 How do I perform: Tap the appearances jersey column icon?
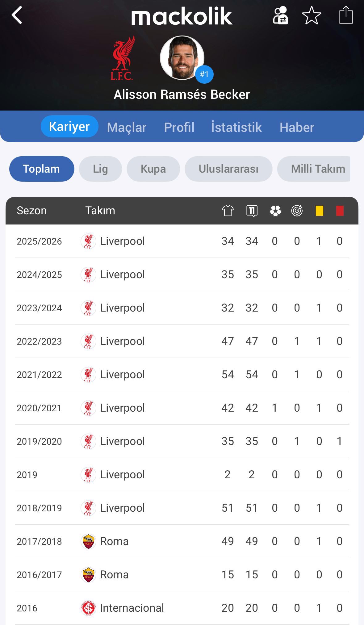(x=228, y=211)
